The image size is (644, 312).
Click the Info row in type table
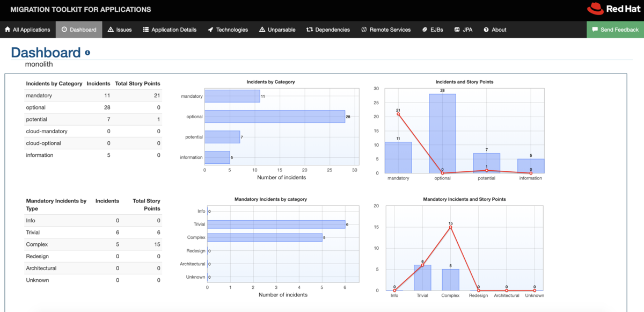[93, 221]
